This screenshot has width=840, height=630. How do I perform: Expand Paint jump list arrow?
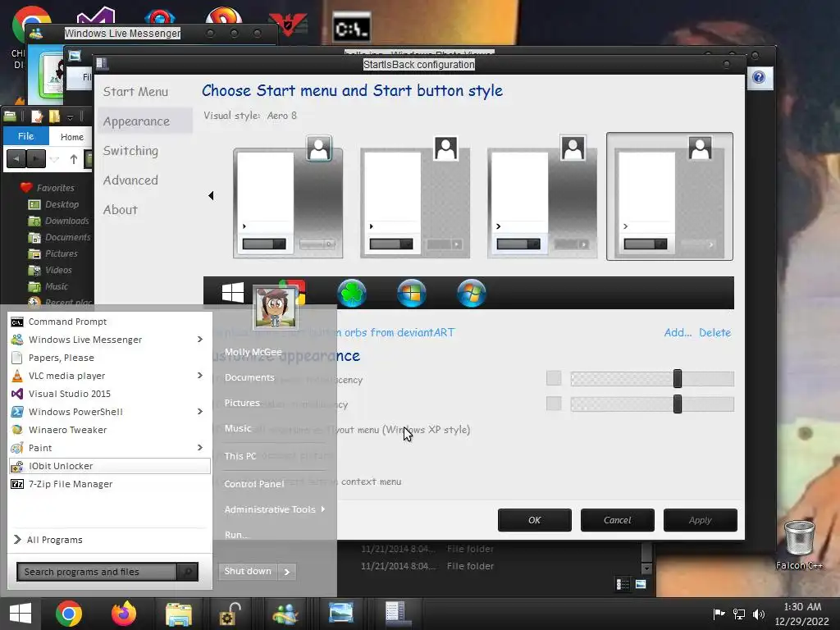(200, 447)
